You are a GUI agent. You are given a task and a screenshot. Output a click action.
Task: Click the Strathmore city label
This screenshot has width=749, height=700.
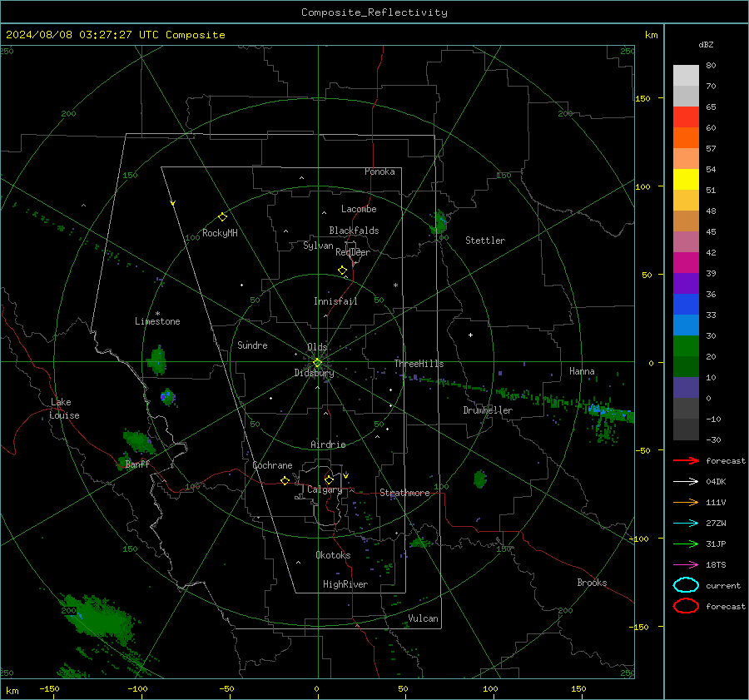coord(404,493)
